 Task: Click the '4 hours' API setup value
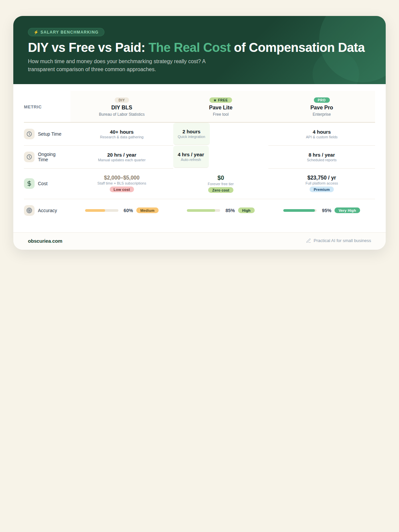point(322,132)
